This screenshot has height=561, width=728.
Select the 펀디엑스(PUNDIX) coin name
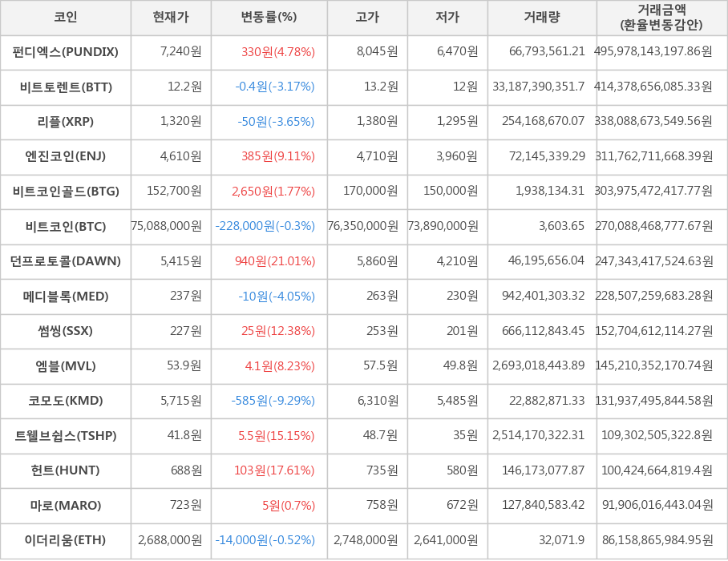coord(66,52)
